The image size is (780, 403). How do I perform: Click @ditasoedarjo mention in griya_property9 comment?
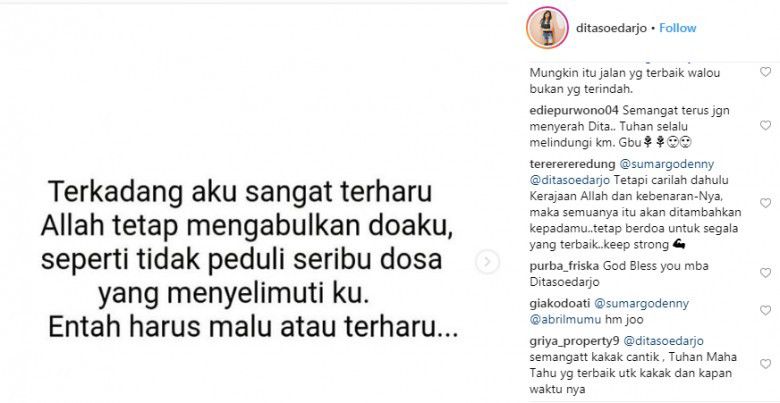664,341
